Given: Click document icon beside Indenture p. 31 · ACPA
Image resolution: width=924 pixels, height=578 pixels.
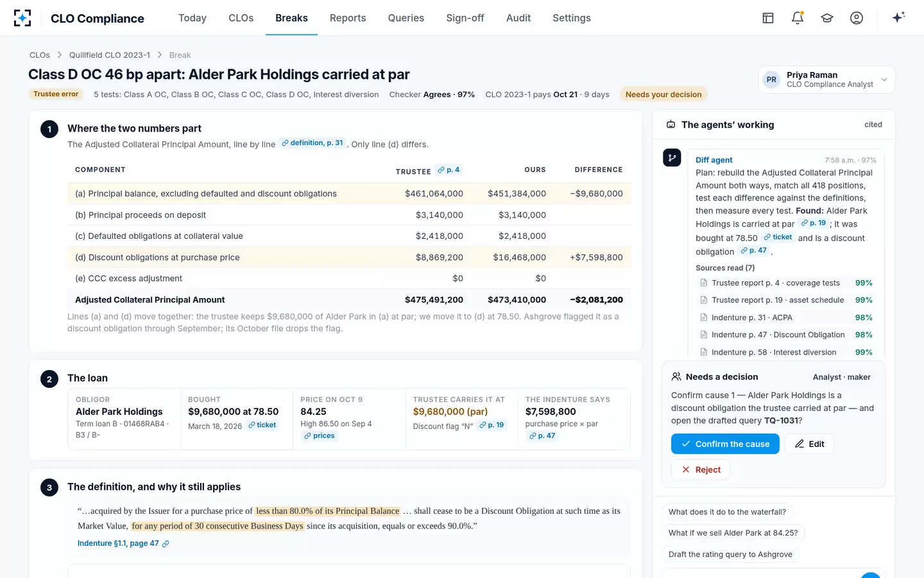Looking at the screenshot, I should click(704, 317).
